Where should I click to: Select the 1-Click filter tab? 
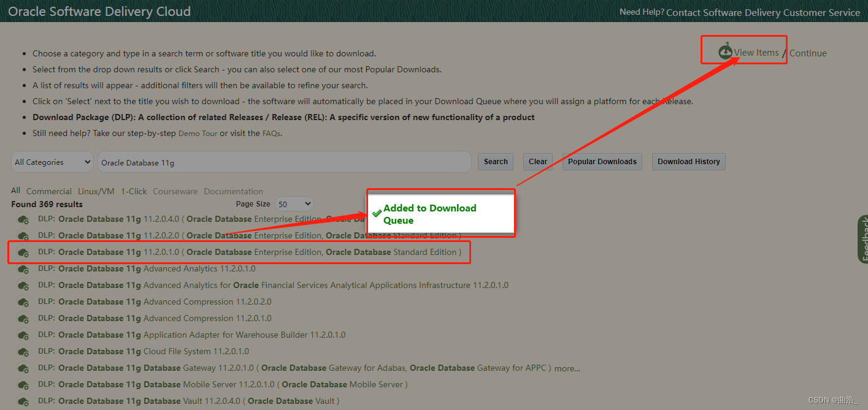click(134, 191)
